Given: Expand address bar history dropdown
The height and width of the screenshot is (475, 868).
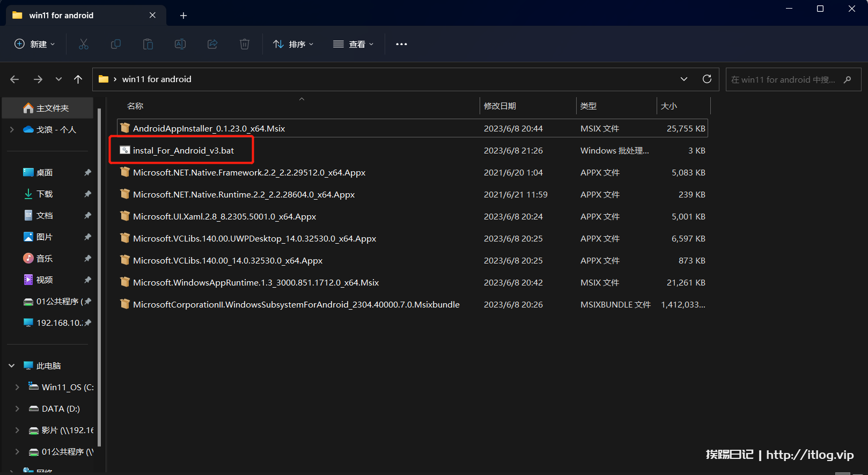Looking at the screenshot, I should 684,79.
